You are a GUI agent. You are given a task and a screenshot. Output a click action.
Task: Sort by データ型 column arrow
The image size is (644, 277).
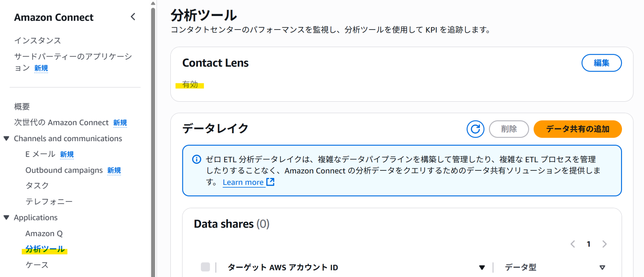point(602,268)
